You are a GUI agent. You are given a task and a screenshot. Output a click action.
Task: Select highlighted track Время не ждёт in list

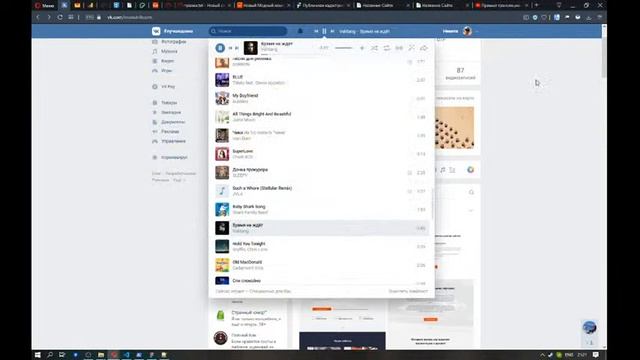point(321,228)
